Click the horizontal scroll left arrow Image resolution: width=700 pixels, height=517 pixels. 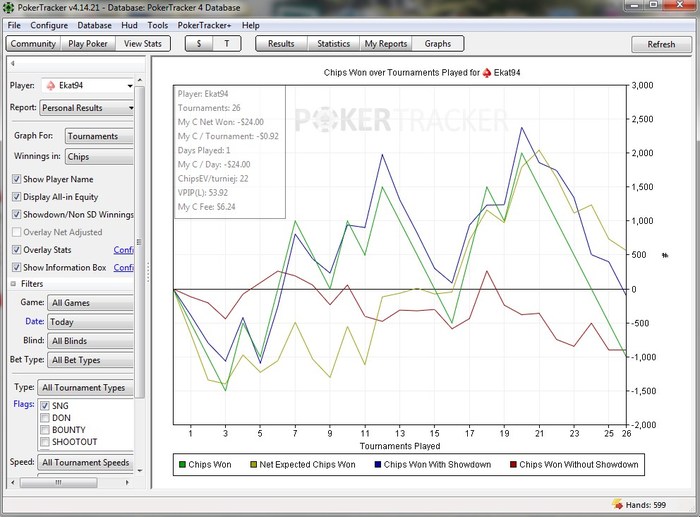(13, 482)
